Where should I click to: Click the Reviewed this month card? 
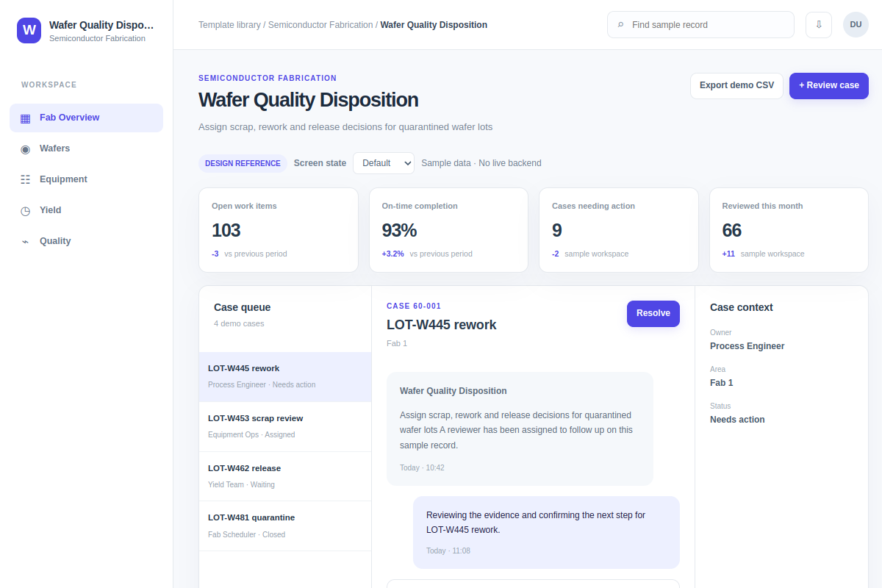point(789,230)
